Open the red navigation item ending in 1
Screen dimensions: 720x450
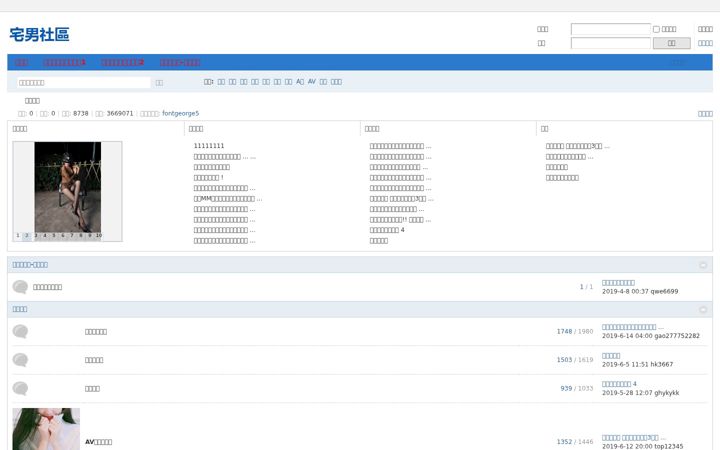65,62
